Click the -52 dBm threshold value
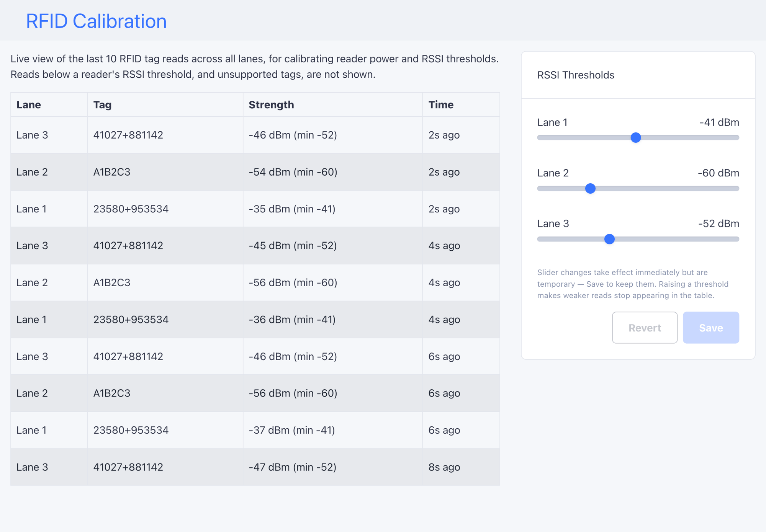This screenshot has height=532, width=766. tap(719, 224)
